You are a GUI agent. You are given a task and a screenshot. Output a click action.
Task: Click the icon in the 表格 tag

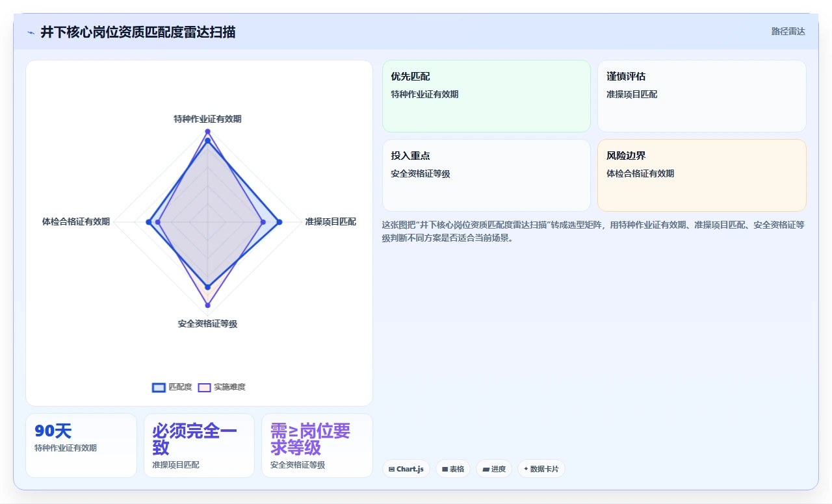point(445,469)
